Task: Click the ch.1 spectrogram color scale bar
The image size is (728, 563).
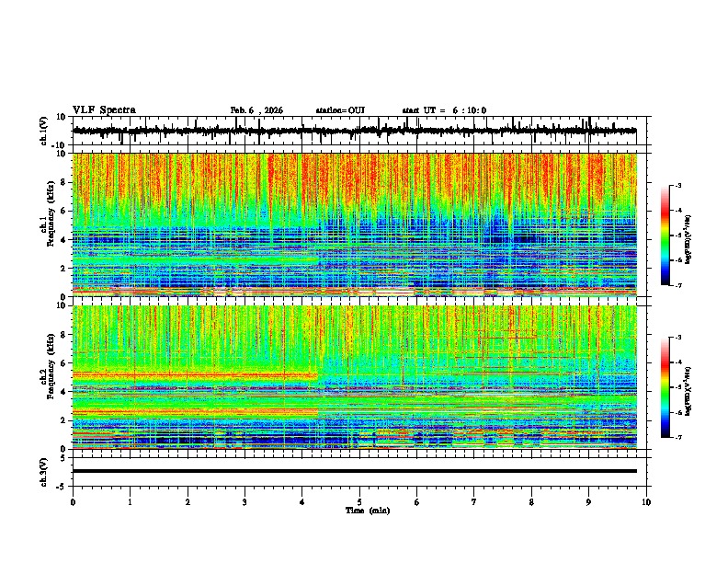Action: (665, 236)
